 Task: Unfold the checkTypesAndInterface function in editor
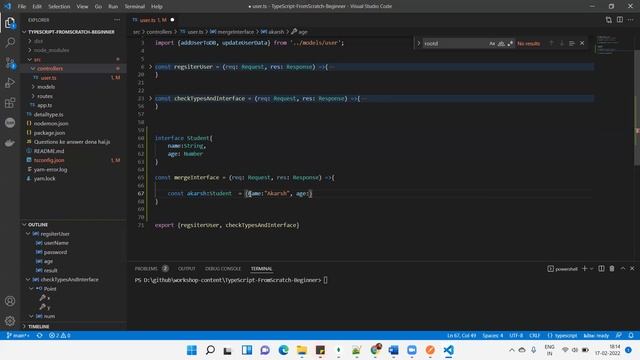150,98
